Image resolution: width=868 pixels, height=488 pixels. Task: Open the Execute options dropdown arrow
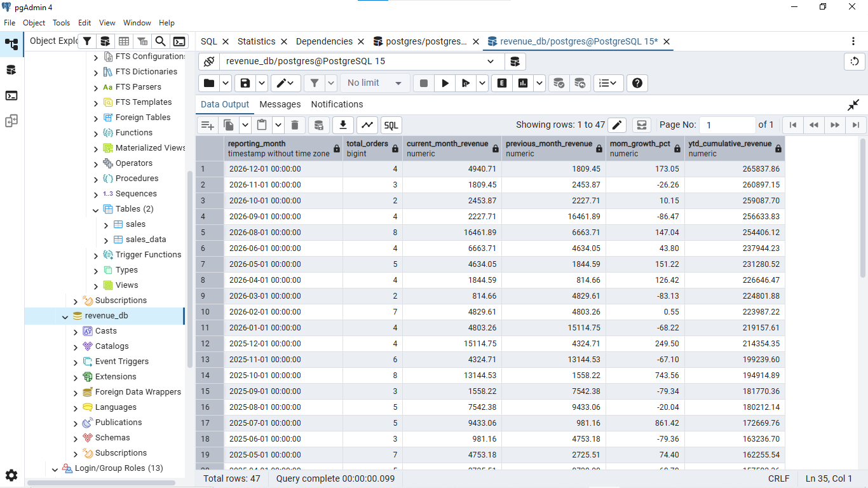482,83
